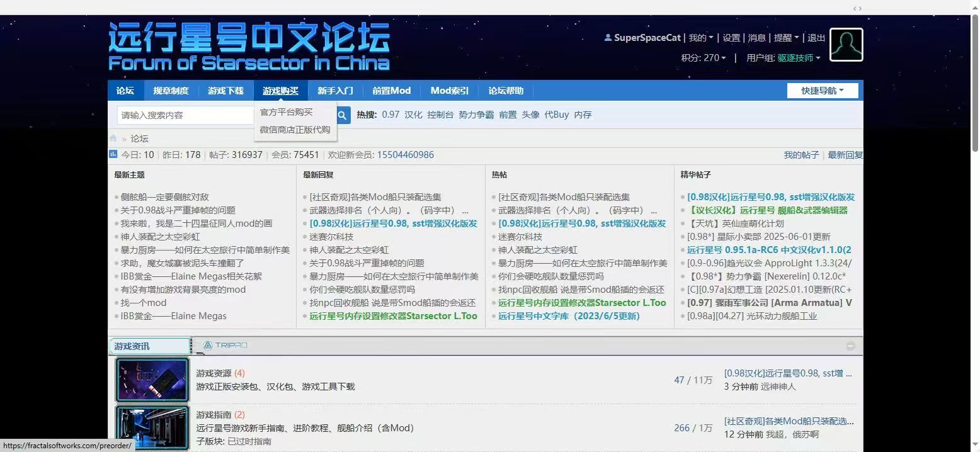The height and width of the screenshot is (452, 980).
Task: Collapse the 游戏资讯 section with round icon
Action: click(x=850, y=346)
